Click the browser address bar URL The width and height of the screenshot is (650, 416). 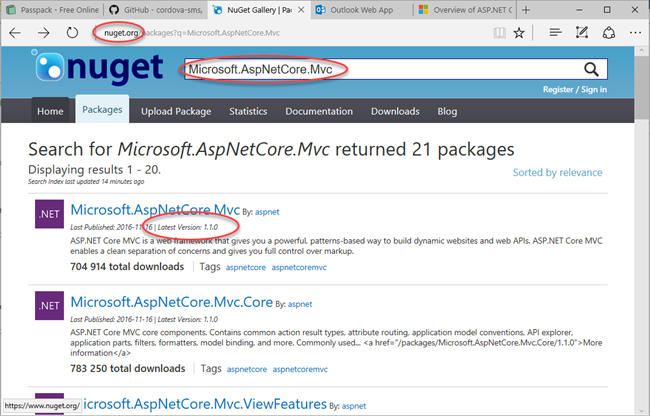pos(192,33)
